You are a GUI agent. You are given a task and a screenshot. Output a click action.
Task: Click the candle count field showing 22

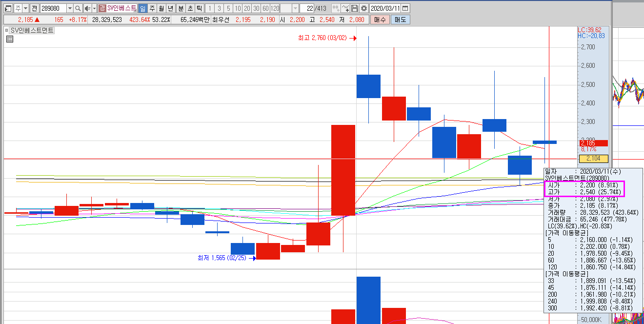point(307,8)
